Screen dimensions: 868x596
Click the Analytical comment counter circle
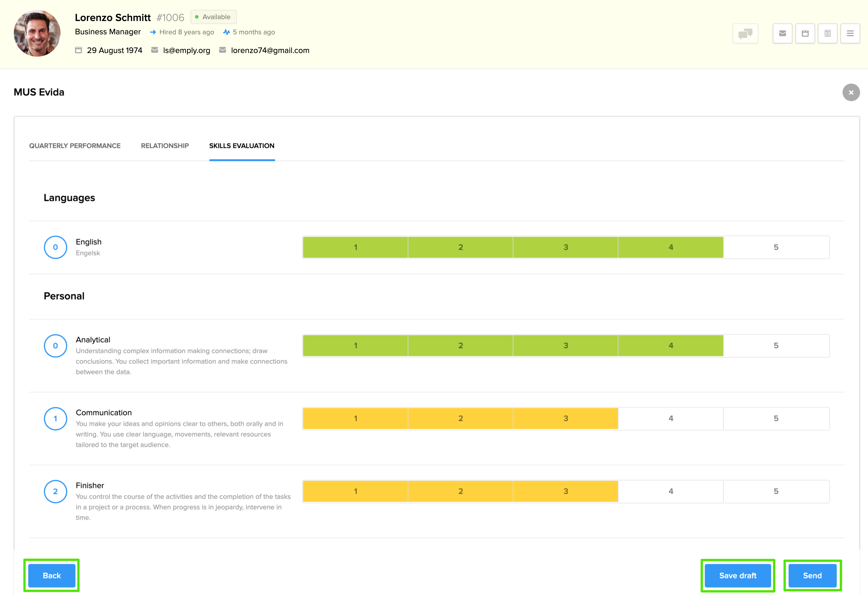[x=55, y=346]
